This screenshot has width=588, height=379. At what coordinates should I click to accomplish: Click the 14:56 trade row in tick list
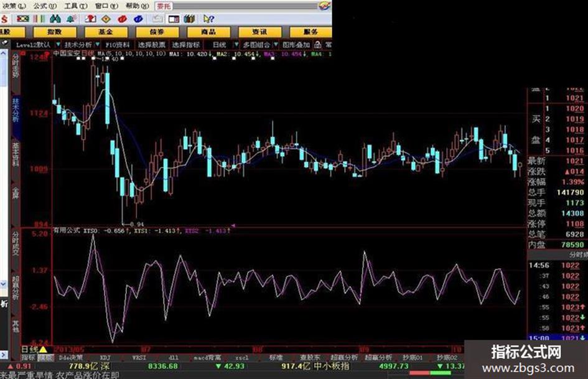[558, 266]
